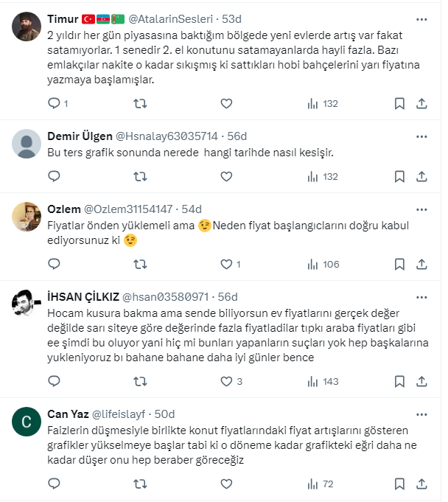Open more options for Can Yaz's tweet
The width and height of the screenshot is (448, 502).
[x=421, y=414]
